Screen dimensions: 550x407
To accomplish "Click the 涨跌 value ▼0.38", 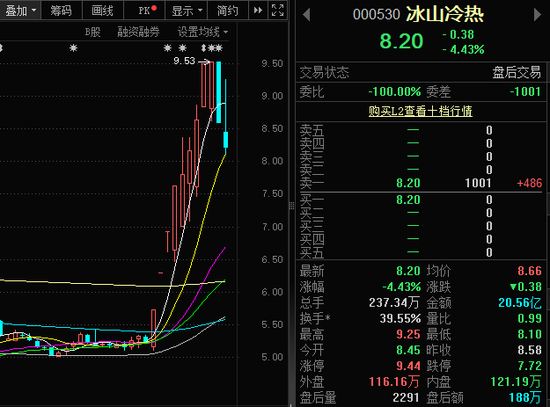I will (526, 287).
